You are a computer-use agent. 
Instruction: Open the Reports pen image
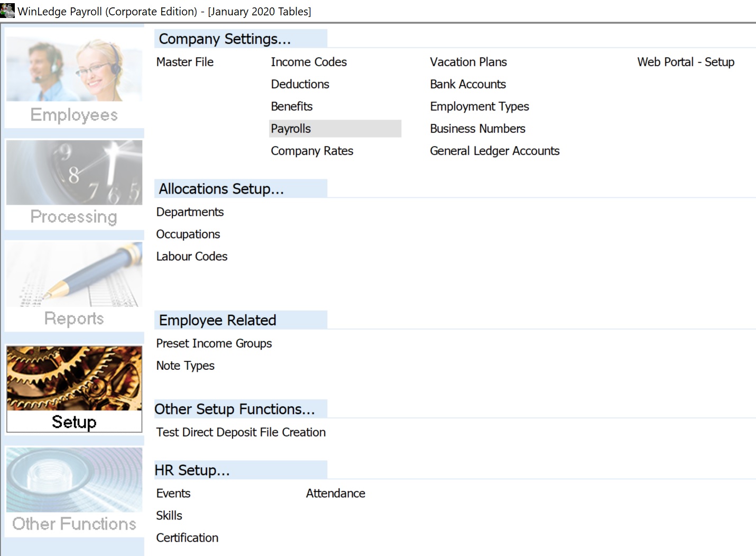74,274
